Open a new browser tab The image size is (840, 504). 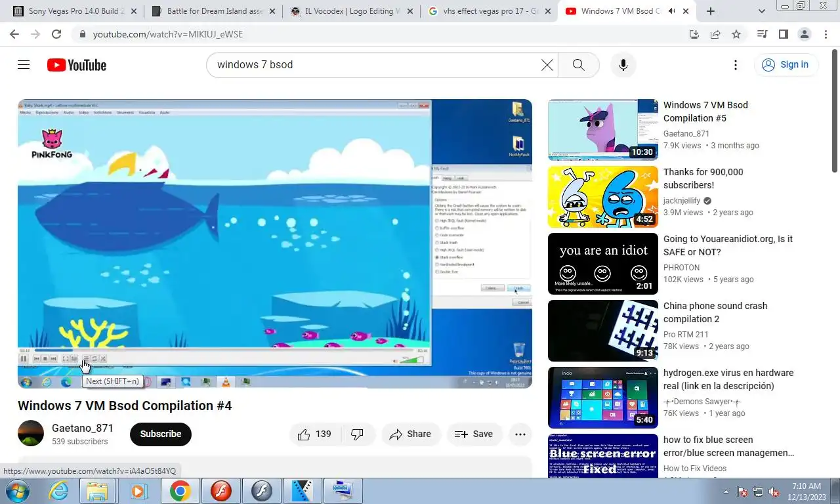[711, 11]
